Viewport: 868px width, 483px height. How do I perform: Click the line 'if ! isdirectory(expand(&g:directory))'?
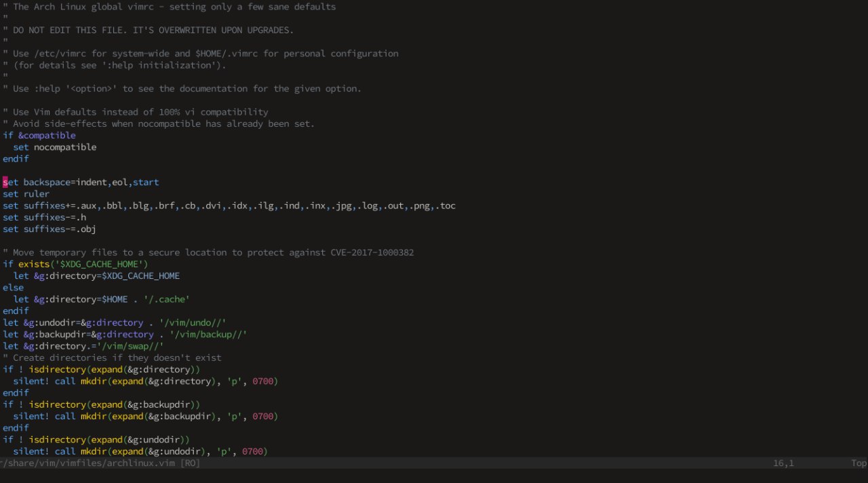pyautogui.click(x=102, y=370)
